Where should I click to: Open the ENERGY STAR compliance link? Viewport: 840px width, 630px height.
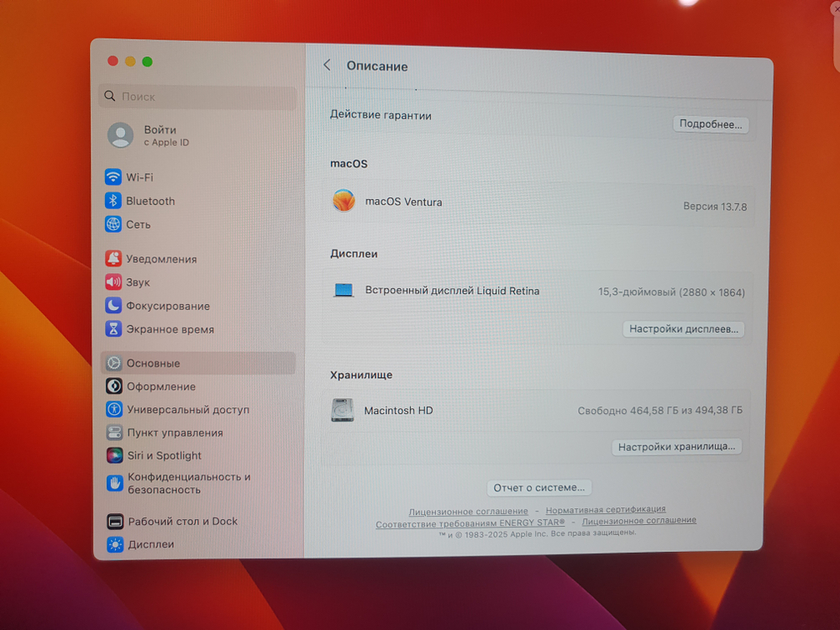(x=470, y=523)
